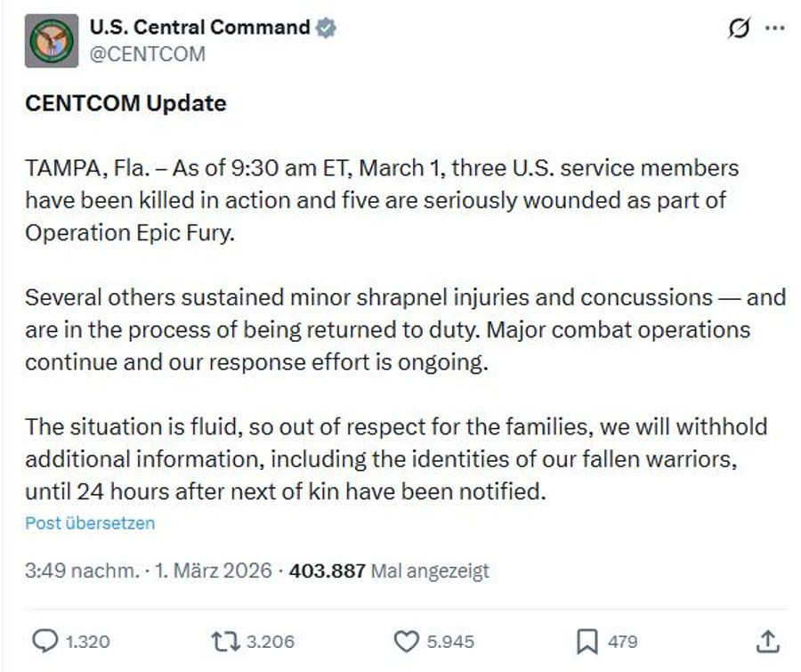
Task: Like the post with the heart icon
Action: [407, 641]
